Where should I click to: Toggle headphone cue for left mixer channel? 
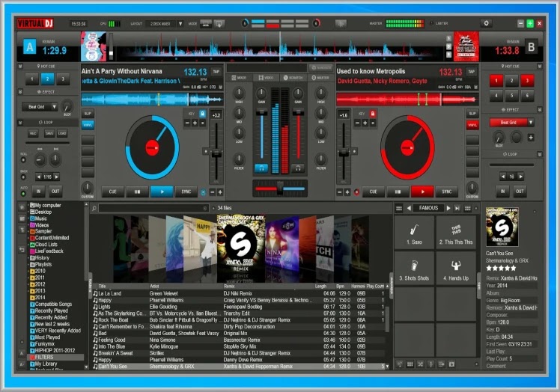(261, 168)
